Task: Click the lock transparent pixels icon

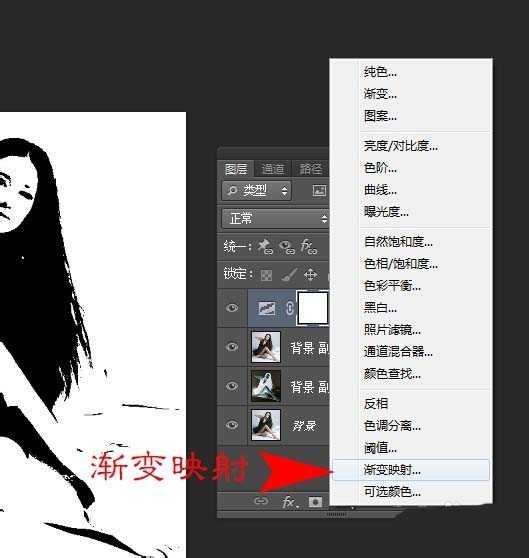Action: tap(266, 275)
